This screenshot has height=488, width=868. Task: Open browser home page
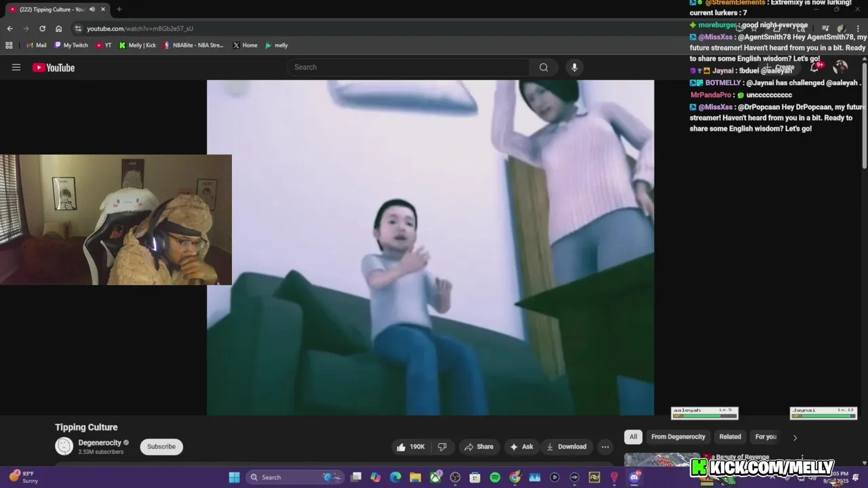59,28
